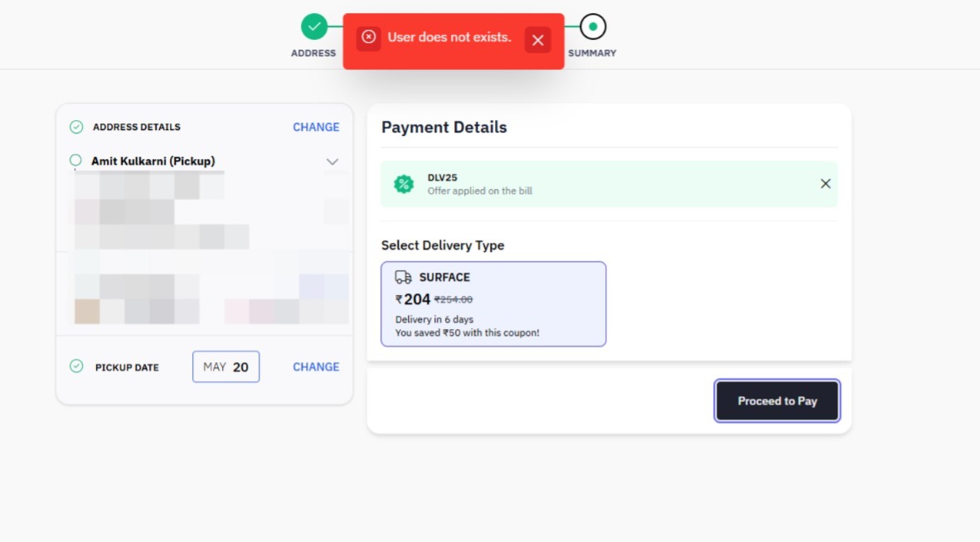
Task: Click the 'Offer applied on the bill' text
Action: [479, 191]
